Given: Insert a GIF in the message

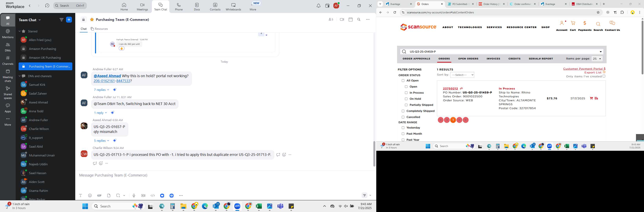Looking at the screenshot, I should (99, 196).
